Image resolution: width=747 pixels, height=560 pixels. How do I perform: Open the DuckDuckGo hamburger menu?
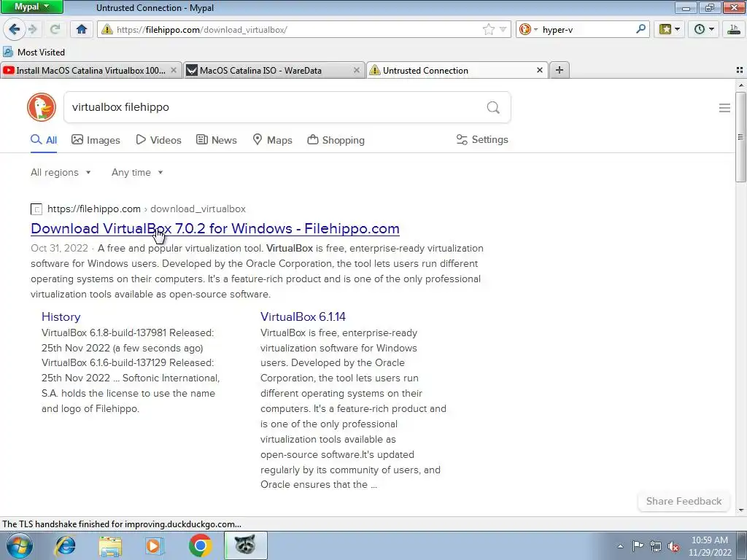pyautogui.click(x=724, y=108)
